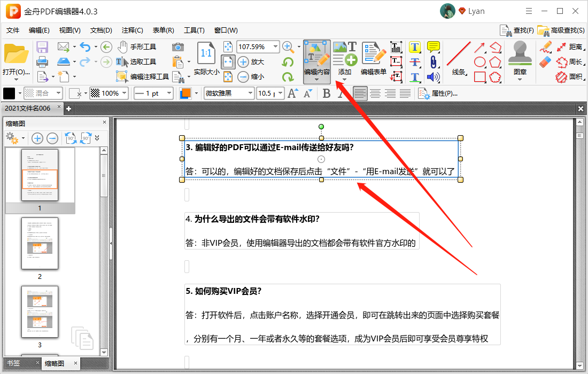Toggle center text alignment

(375, 93)
